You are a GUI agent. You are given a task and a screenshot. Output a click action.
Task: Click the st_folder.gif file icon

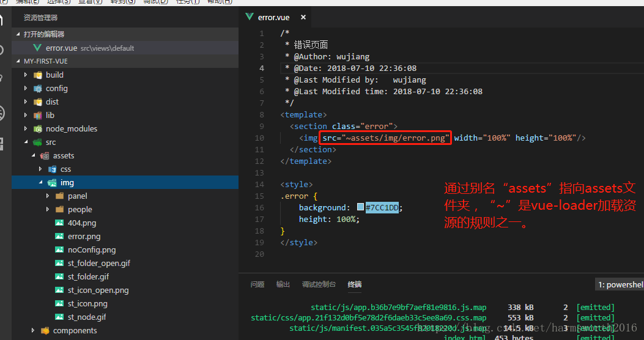[59, 277]
